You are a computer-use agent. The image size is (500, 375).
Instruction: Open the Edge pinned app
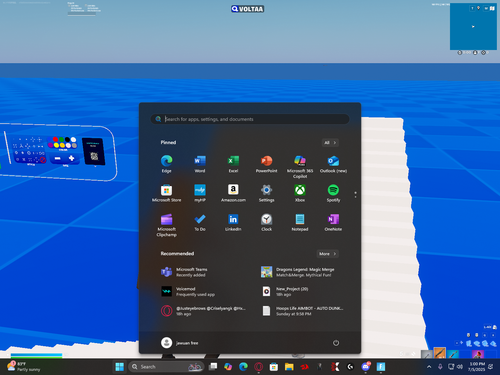point(166,164)
